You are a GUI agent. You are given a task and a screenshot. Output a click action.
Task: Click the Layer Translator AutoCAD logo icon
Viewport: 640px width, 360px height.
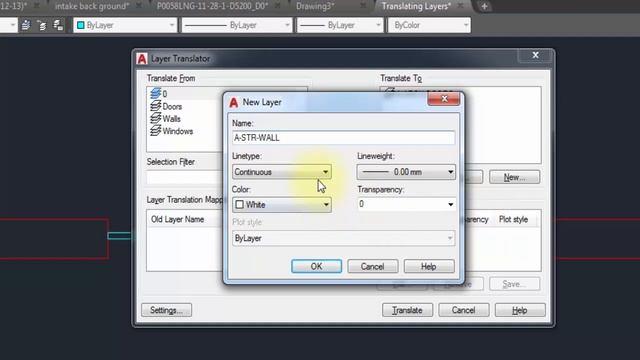pyautogui.click(x=142, y=59)
